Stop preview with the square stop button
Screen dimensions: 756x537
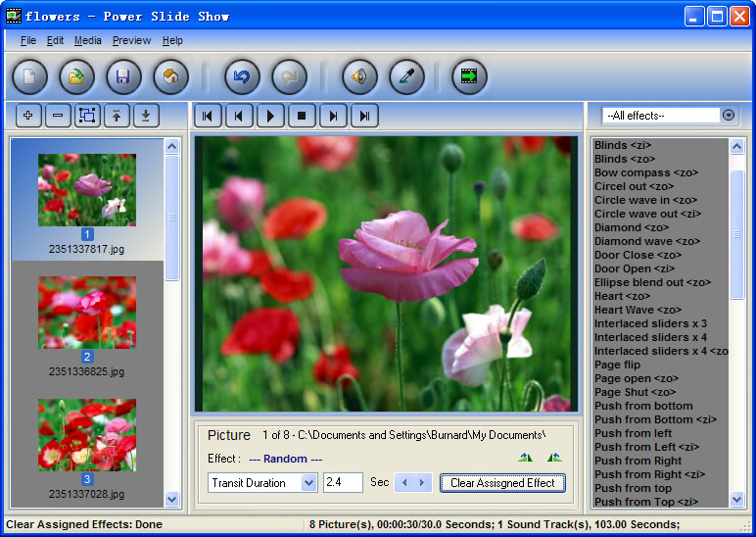tap(302, 116)
